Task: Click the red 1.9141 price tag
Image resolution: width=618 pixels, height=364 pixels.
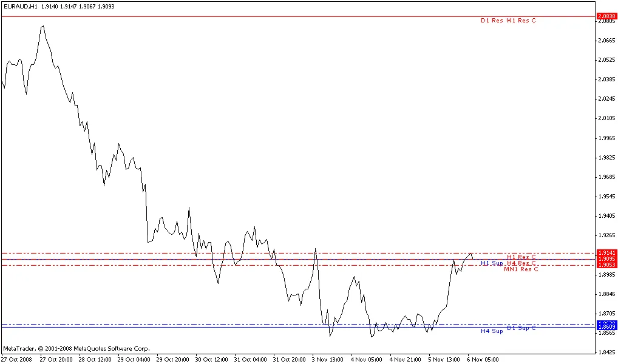Action: [607, 253]
